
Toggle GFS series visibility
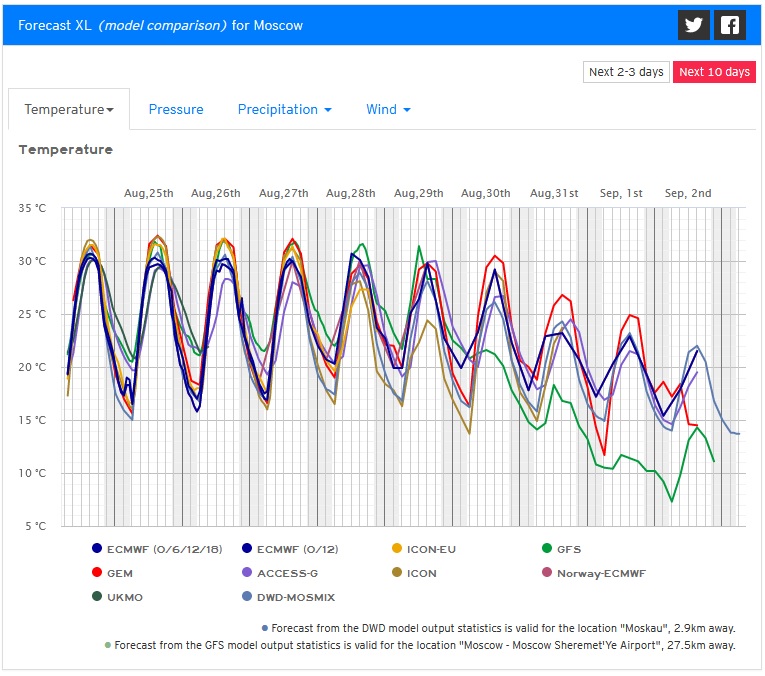click(x=562, y=549)
